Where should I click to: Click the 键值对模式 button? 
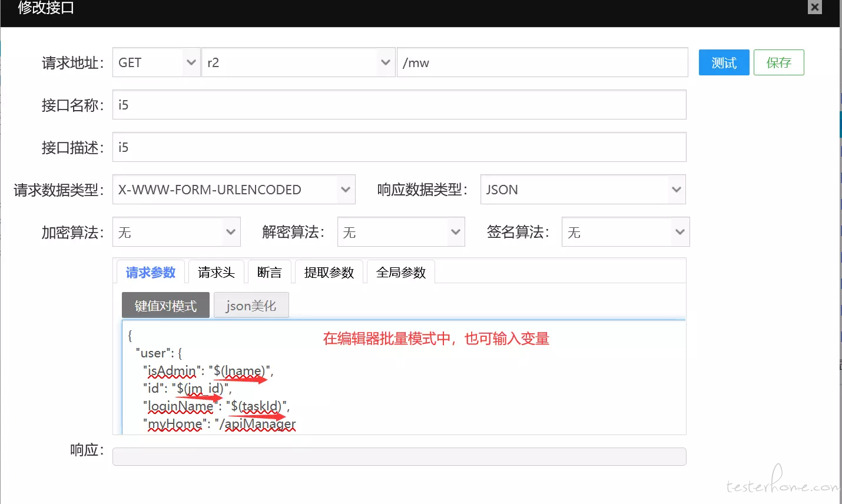point(165,306)
